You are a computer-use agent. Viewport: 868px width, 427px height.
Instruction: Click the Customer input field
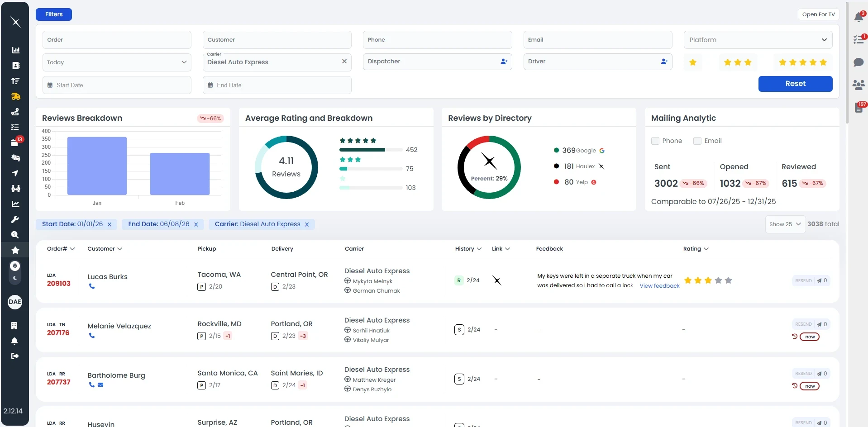[277, 40]
